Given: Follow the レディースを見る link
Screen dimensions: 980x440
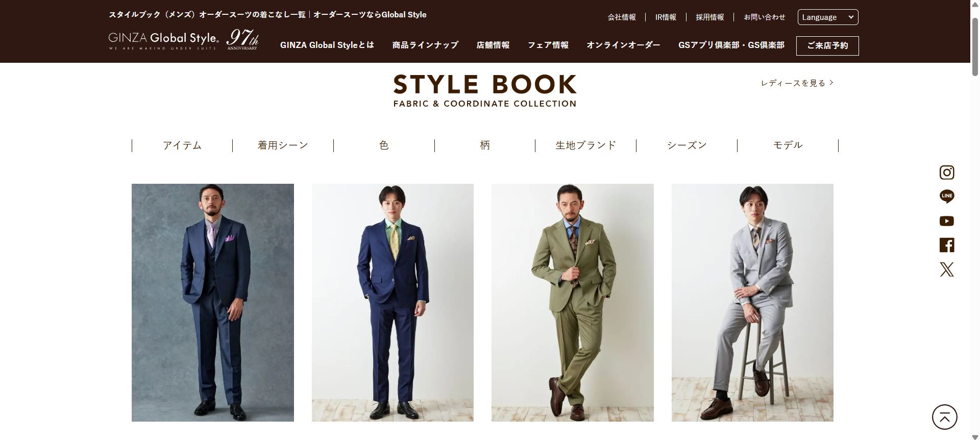Looking at the screenshot, I should coord(797,83).
